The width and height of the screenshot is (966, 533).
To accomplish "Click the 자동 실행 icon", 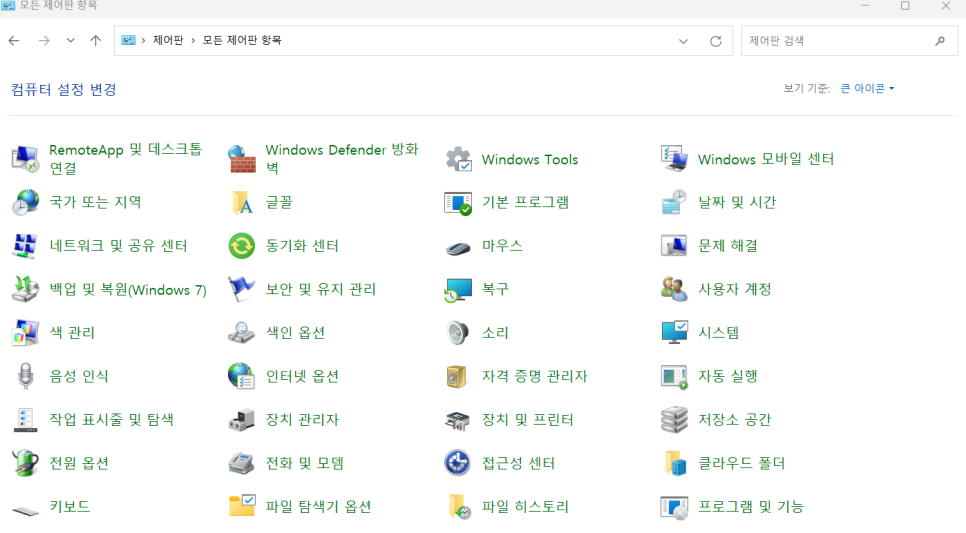I will 674,376.
